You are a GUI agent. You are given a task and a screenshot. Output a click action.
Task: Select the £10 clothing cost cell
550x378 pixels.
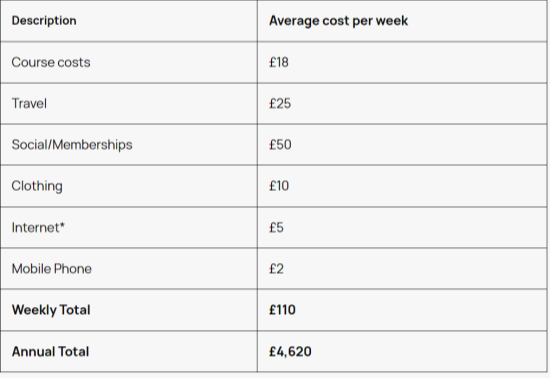279,186
